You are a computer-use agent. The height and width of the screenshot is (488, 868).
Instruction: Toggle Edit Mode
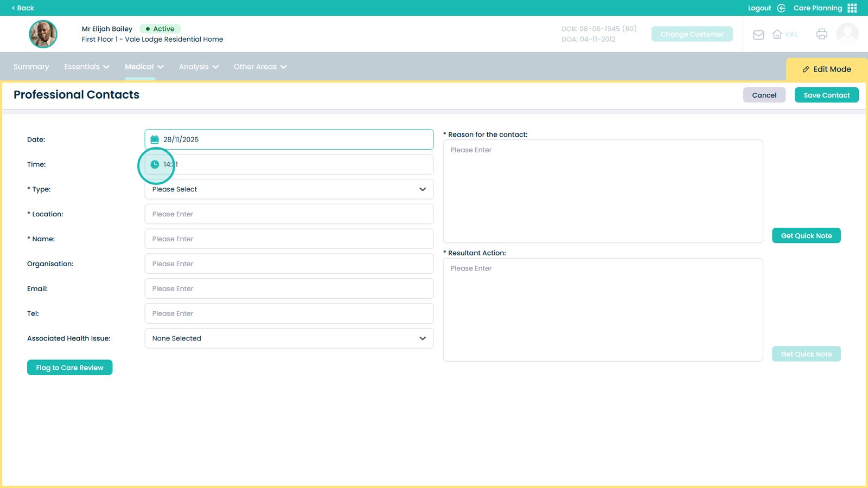(x=826, y=69)
